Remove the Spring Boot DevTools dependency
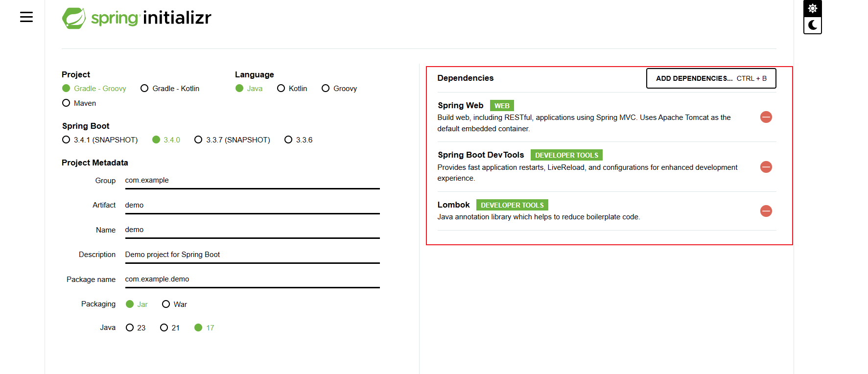 point(766,167)
